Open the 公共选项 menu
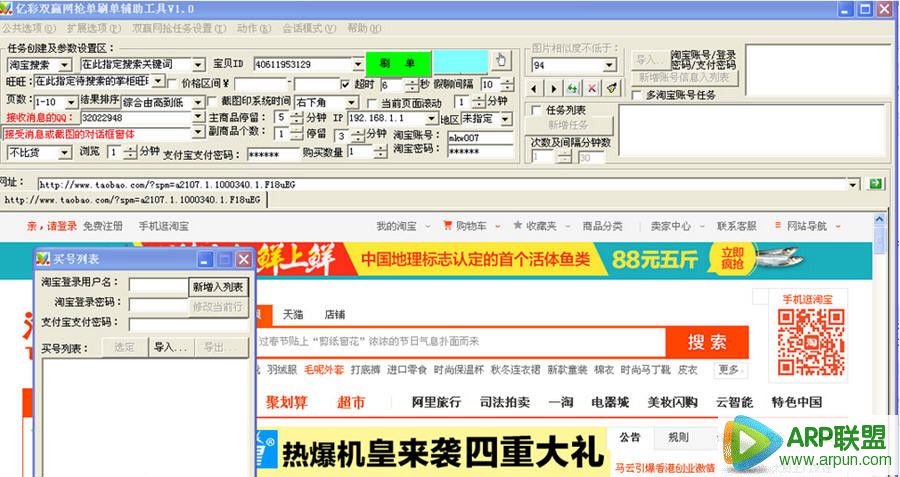This screenshot has height=477, width=900. click(x=28, y=28)
